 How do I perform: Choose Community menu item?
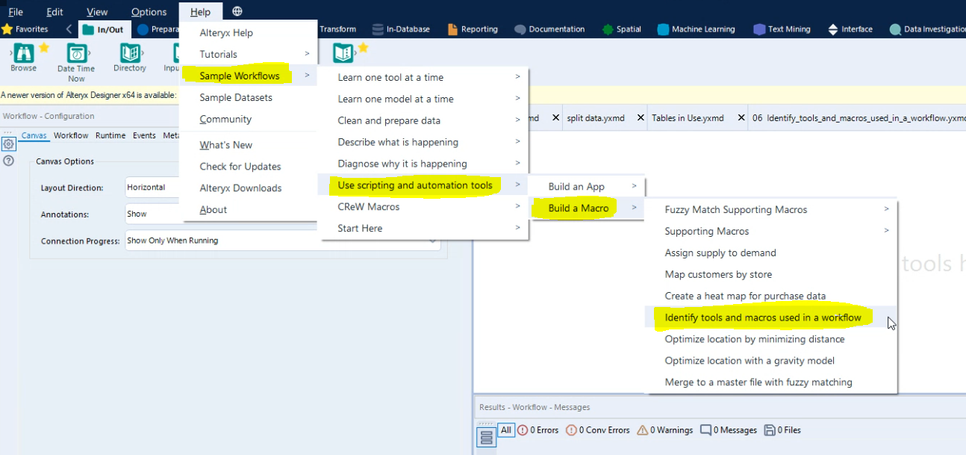[x=225, y=119]
